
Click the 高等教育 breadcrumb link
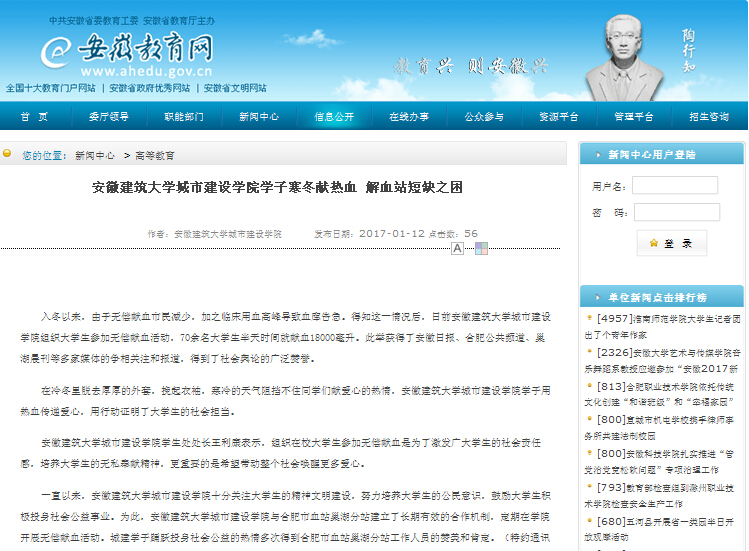tap(154, 156)
